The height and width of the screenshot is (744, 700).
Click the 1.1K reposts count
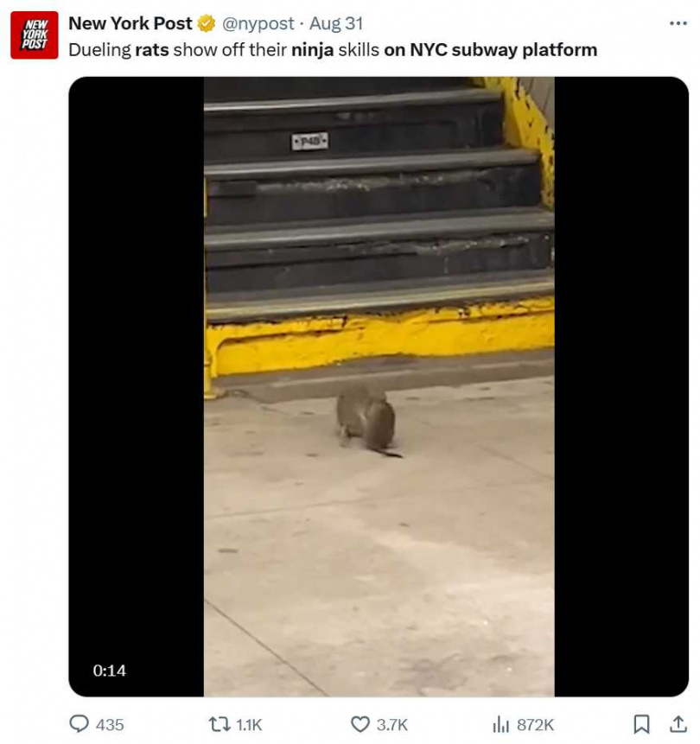[249, 724]
